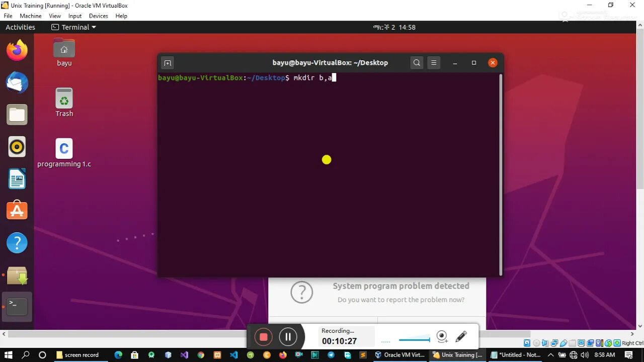Click the Windows network tray icon
Viewport: 644px width, 362px height.
click(573, 355)
